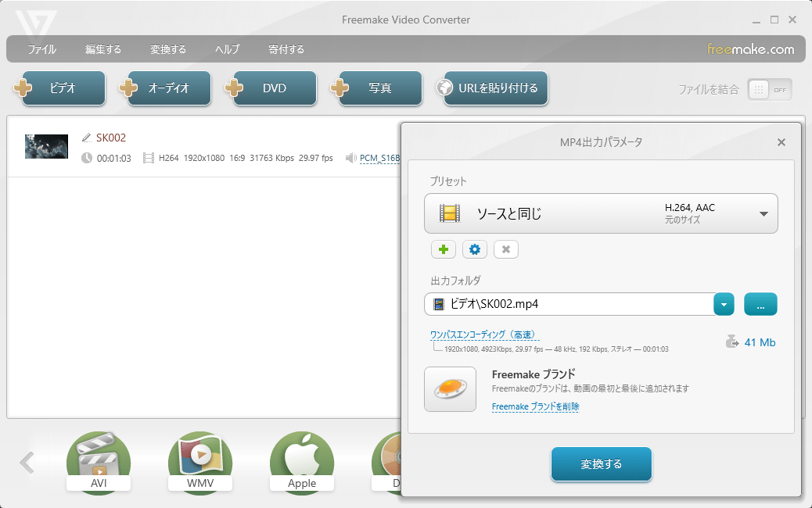Screen dimensions: 812x508
Task: Rename SK002 using the pencil icon
Action: (87, 138)
